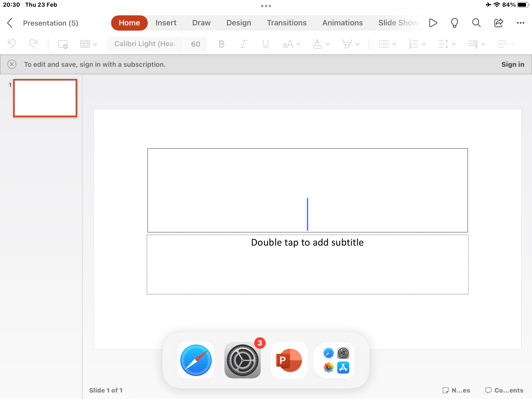Open the lightbulb Tell Me icon
Viewport: 532px width, 399px height.
coord(454,23)
